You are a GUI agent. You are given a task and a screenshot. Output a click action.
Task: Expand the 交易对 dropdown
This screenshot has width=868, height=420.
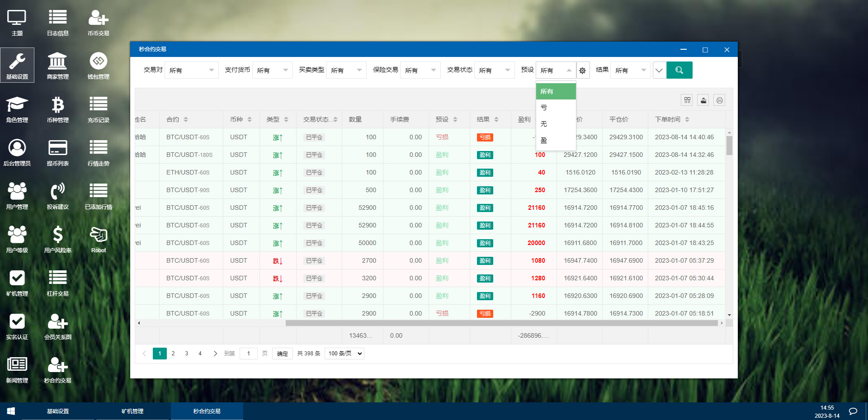[x=191, y=70]
